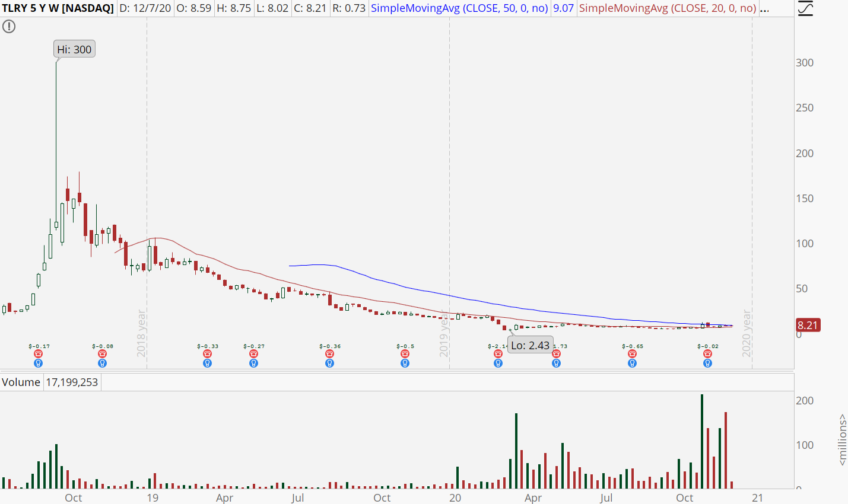Viewport: 848px width, 504px height.
Task: Open the red earnings phone icon under $-0.02
Action: click(707, 354)
